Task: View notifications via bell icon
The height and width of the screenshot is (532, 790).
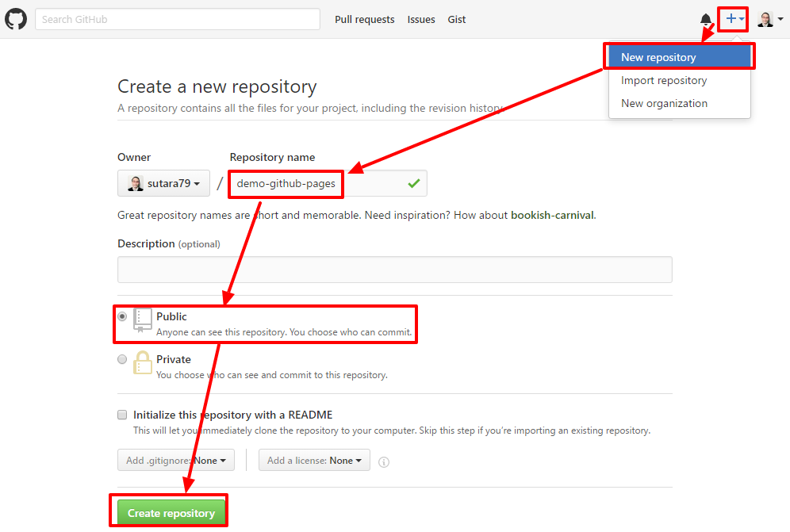Action: [x=706, y=19]
